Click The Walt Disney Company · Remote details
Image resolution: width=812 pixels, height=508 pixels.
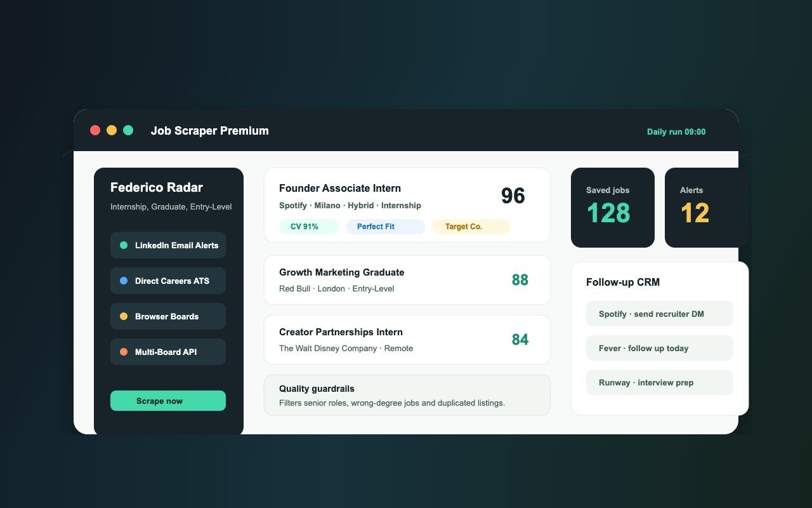(x=346, y=349)
